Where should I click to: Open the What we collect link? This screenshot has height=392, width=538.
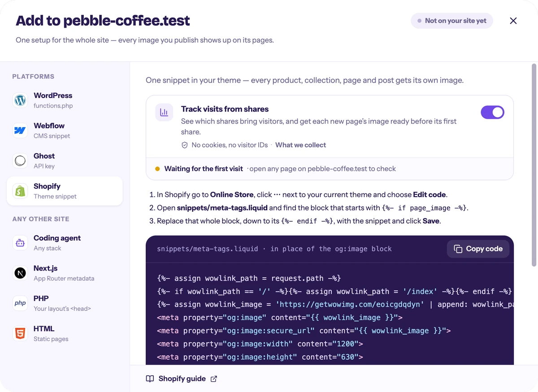(300, 145)
